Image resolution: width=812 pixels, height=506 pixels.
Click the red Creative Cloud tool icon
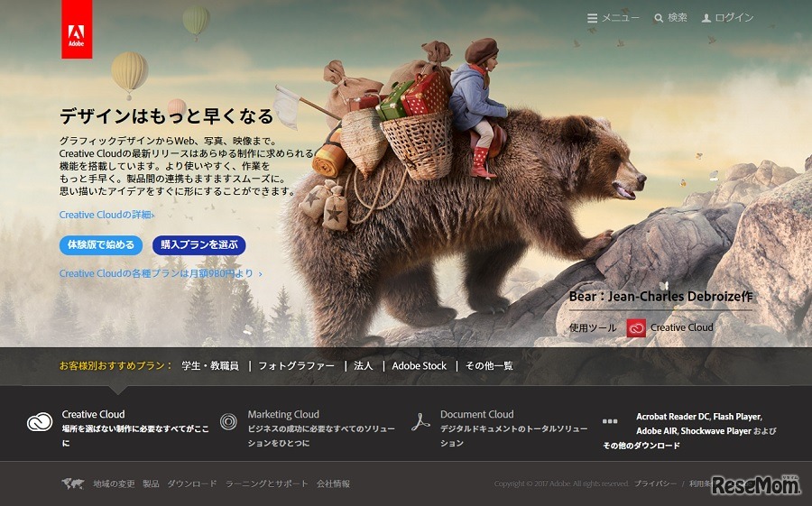coord(636,327)
